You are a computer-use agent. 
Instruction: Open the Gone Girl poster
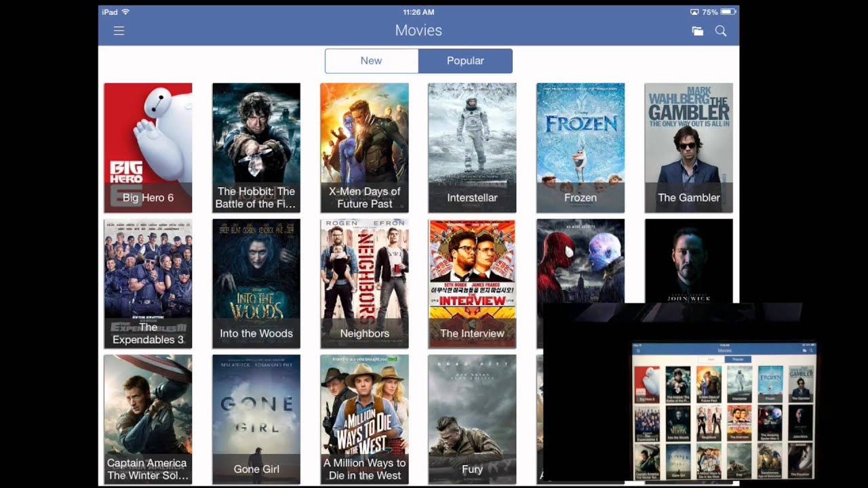pos(256,419)
